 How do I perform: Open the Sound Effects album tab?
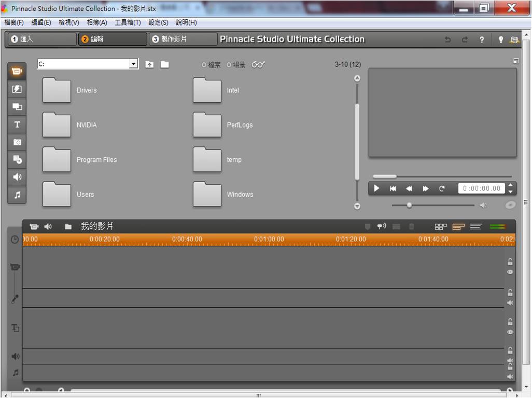point(17,177)
